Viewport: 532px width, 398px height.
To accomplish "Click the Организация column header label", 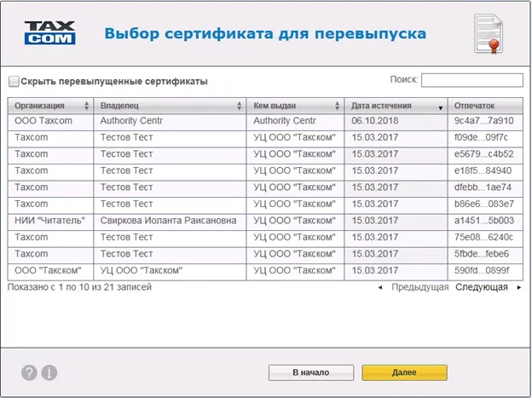I will (x=39, y=106).
